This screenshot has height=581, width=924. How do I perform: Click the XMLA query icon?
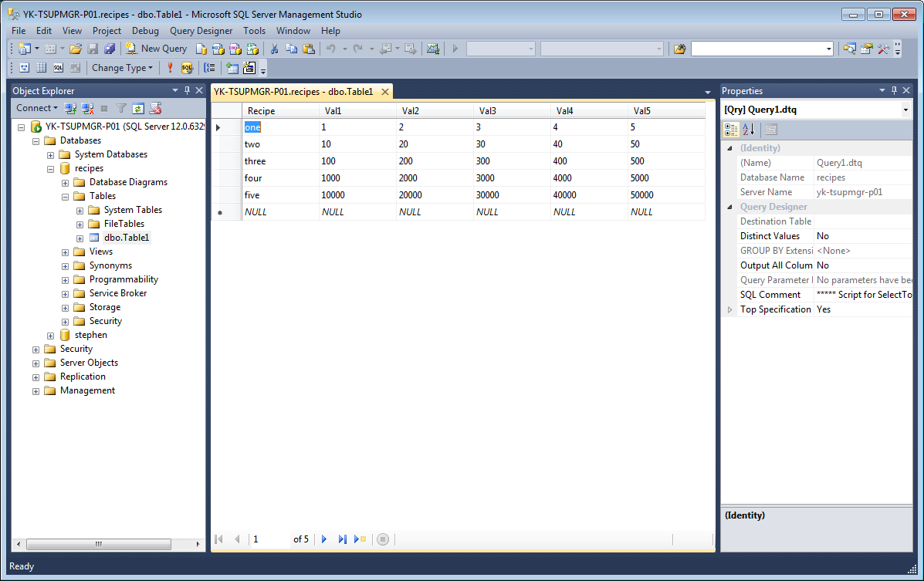click(x=252, y=49)
